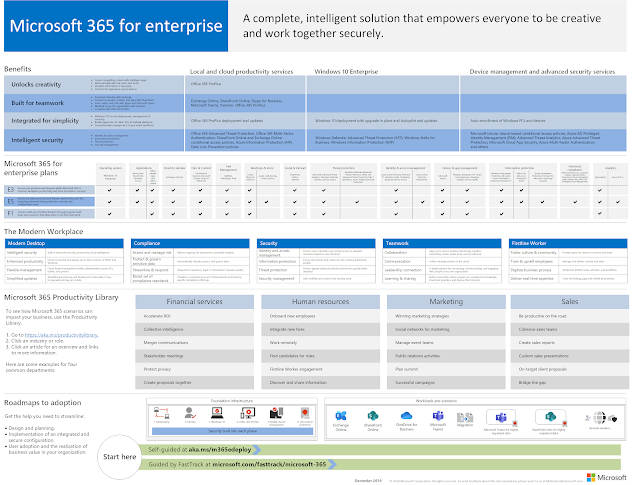Select the Security panel header
639x485 pixels.
tap(316, 243)
